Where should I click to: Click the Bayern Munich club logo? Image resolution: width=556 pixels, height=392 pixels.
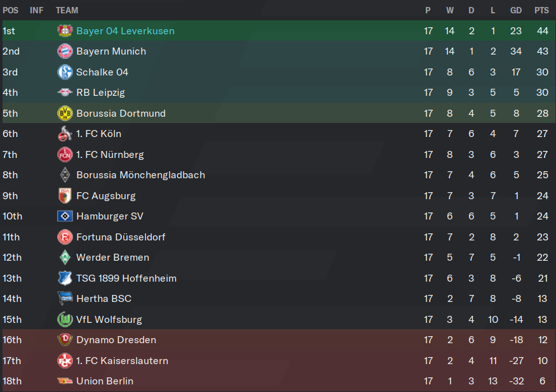coord(65,51)
